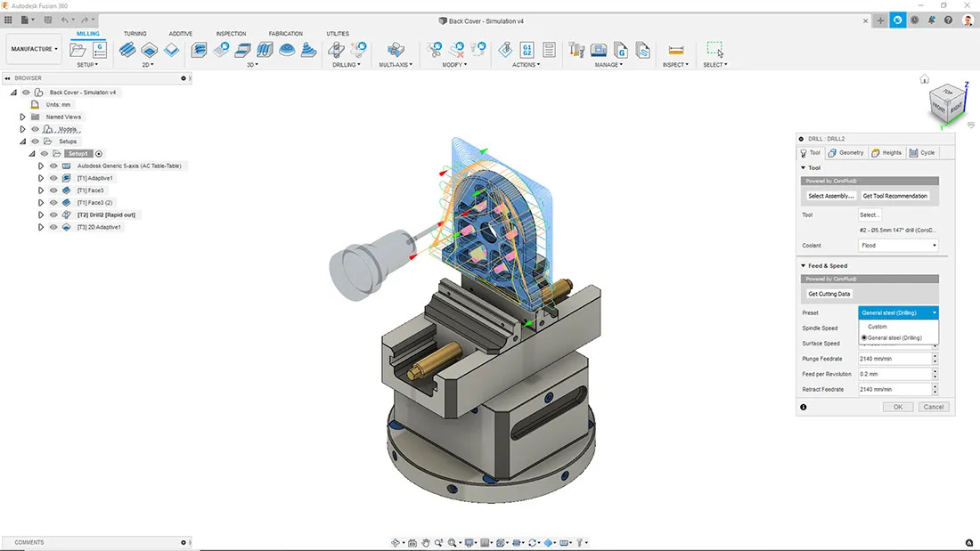Select the Multi-Axis toolpath icon
The width and height of the screenshot is (980, 551).
(x=395, y=50)
